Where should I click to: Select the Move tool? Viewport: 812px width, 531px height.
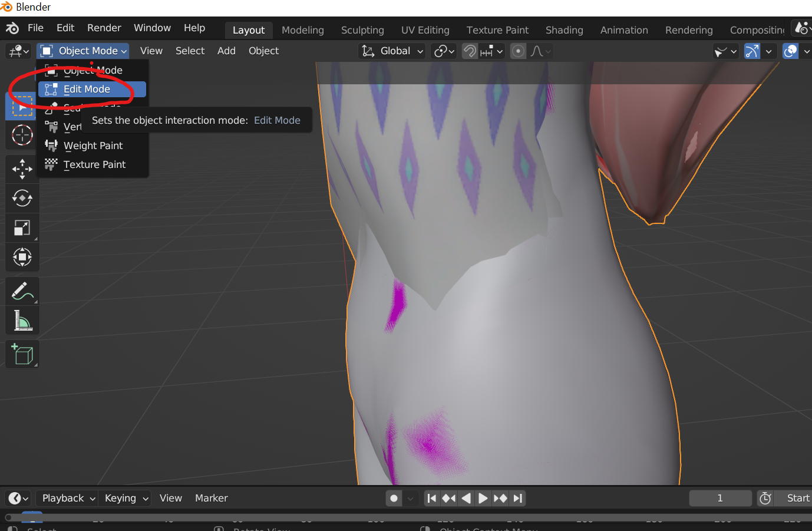[22, 169]
